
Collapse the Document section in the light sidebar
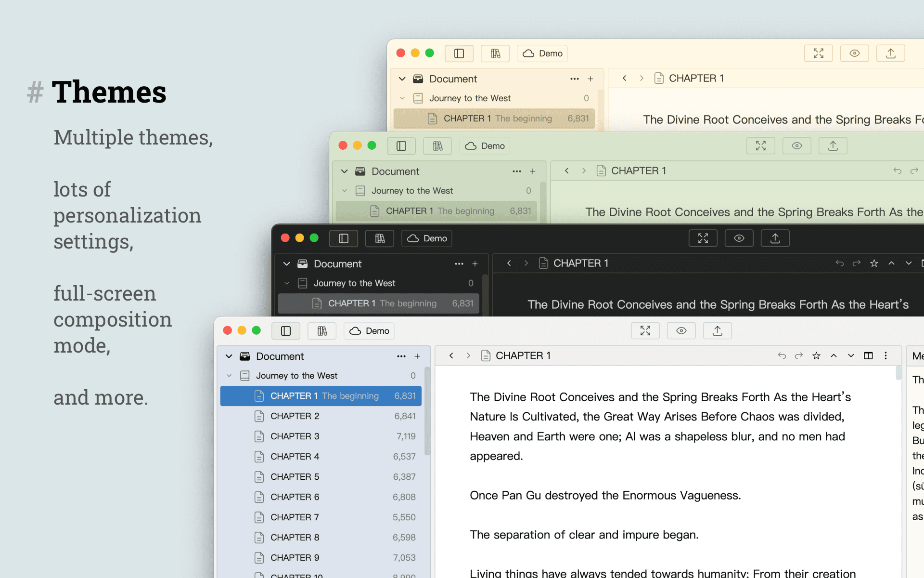[229, 356]
